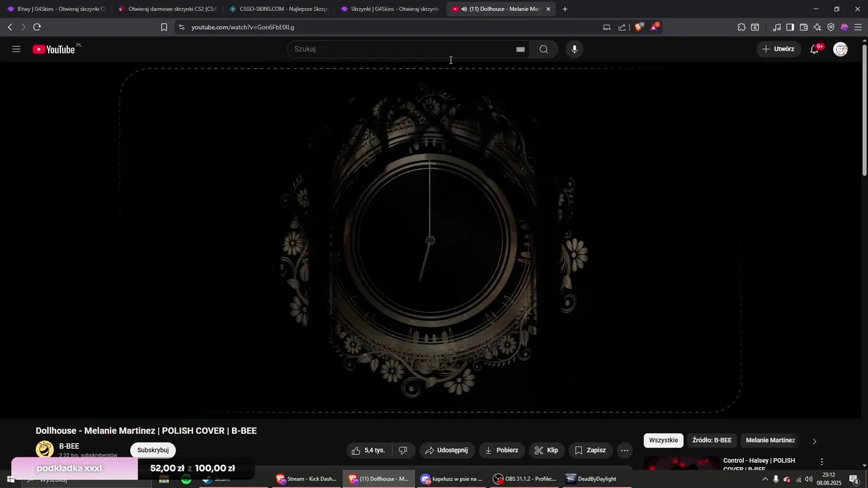
Task: Expand hidden system tray icons chevron
Action: (x=765, y=479)
